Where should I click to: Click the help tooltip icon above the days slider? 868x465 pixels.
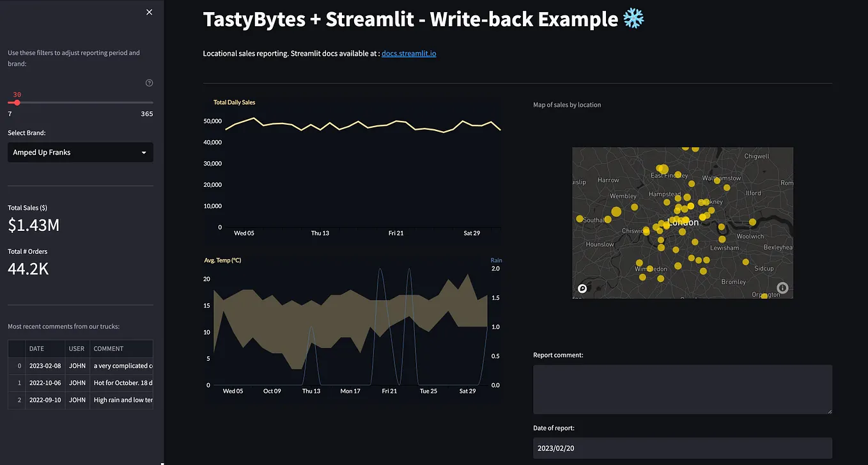(149, 83)
